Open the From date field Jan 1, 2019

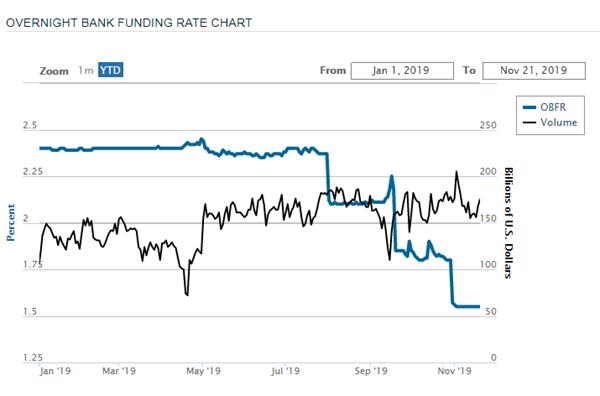[x=402, y=71]
